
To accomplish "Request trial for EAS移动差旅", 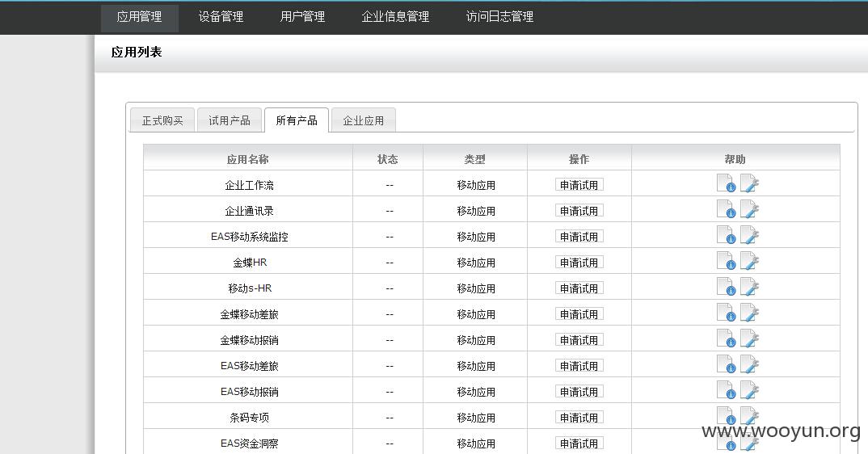I will [x=579, y=366].
